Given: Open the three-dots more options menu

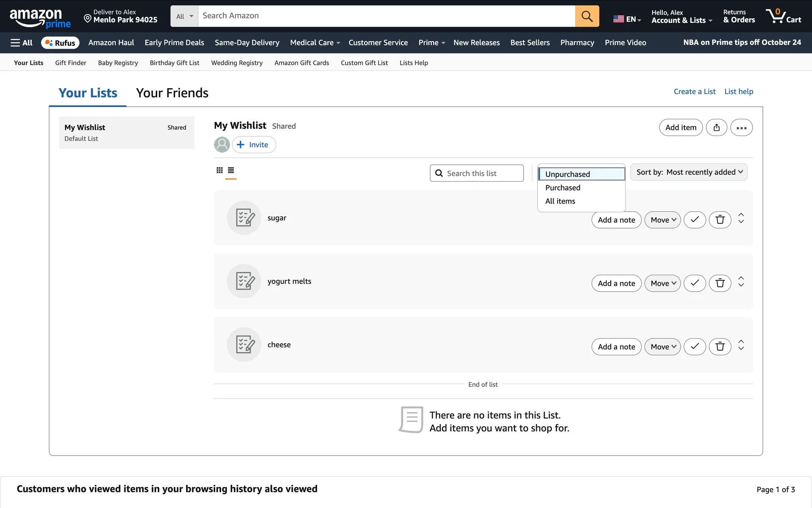Looking at the screenshot, I should [x=741, y=127].
